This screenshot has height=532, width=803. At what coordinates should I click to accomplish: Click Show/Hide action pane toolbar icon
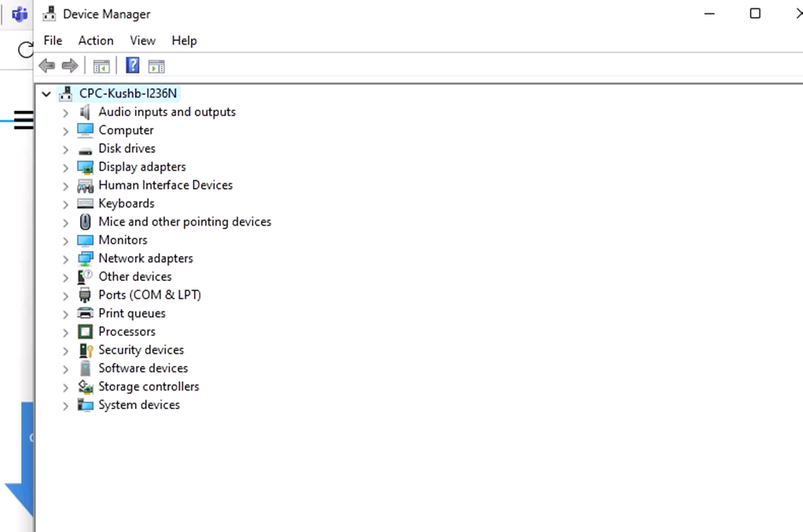point(156,66)
